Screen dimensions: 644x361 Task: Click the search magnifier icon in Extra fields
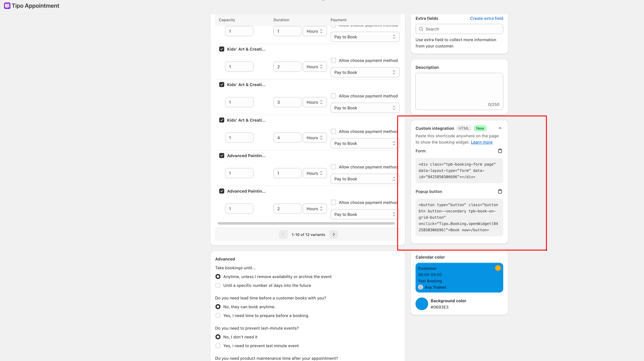click(421, 29)
